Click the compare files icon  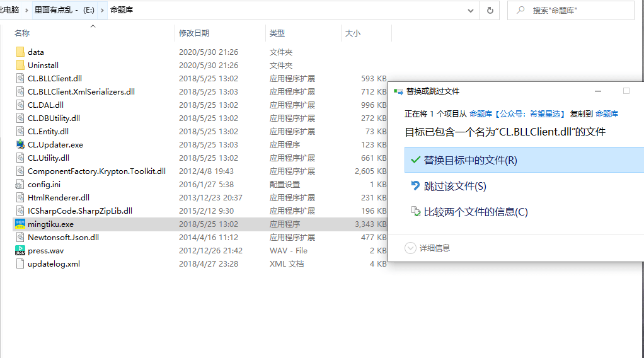pyautogui.click(x=416, y=211)
